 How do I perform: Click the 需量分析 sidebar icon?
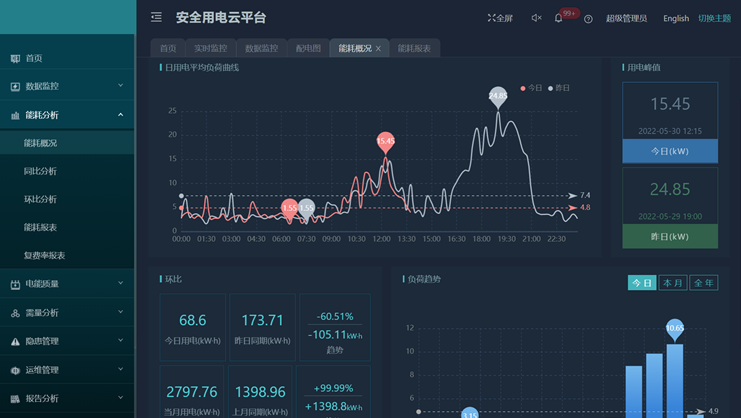coord(15,313)
